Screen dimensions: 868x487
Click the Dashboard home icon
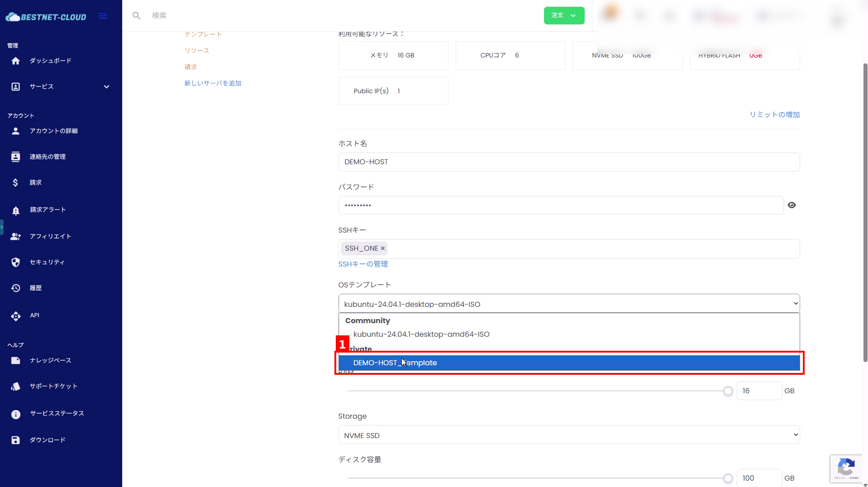[16, 61]
